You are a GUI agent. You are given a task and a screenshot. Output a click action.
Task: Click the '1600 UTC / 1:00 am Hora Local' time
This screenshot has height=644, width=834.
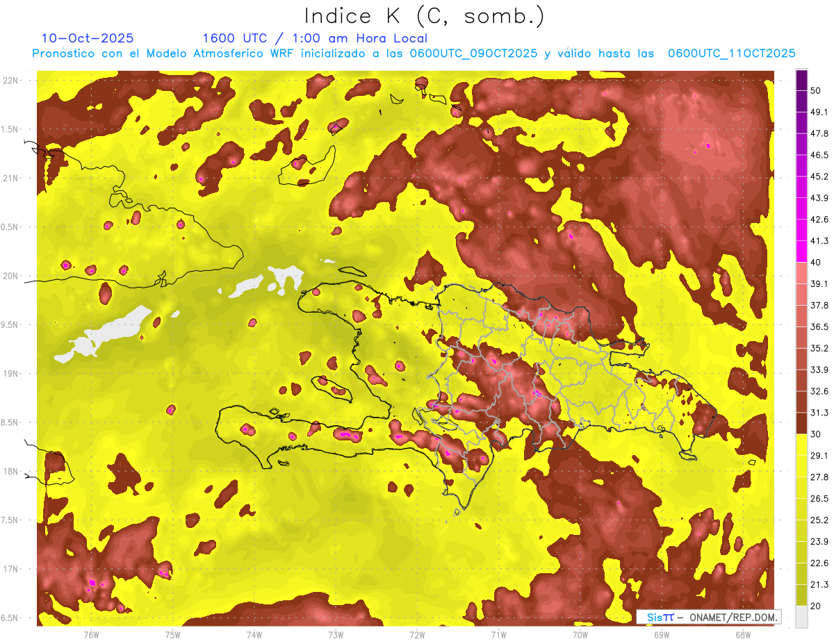pos(315,38)
